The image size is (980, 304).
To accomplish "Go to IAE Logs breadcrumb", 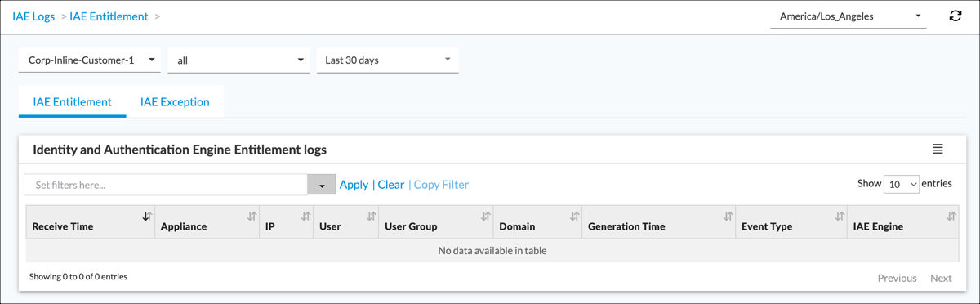I will 33,16.
